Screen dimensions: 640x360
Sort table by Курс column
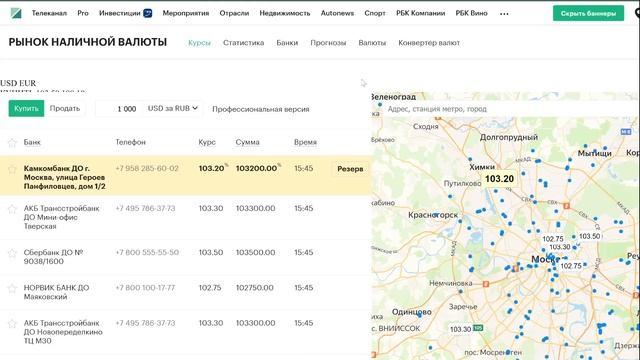point(207,142)
